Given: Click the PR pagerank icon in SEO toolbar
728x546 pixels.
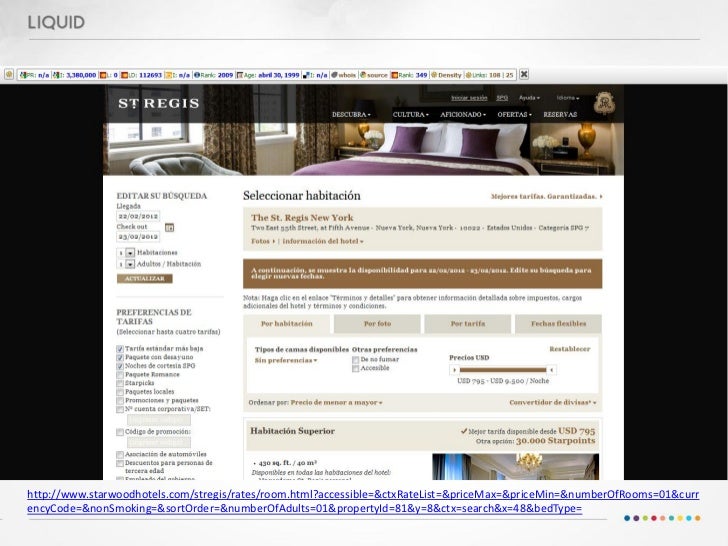Looking at the screenshot, I should (x=23, y=75).
